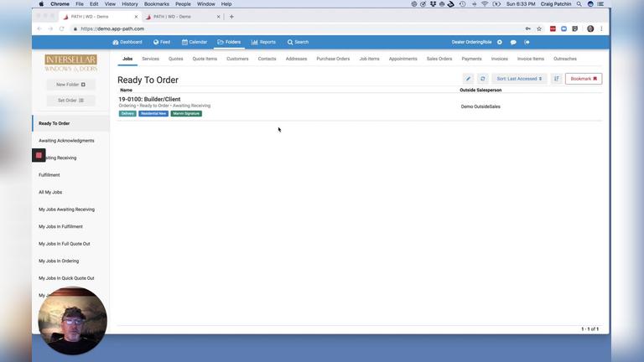Switch to the Invoices tab

coord(500,59)
